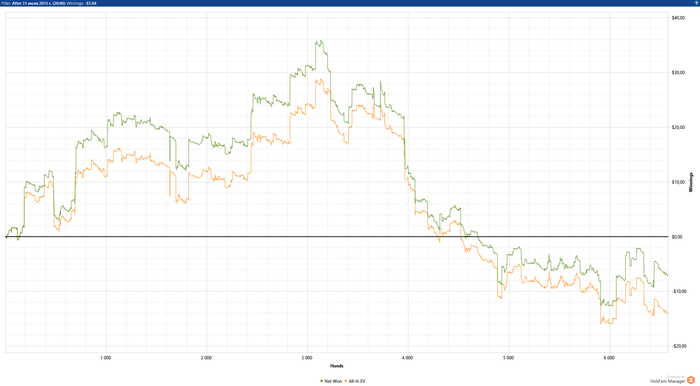This screenshot has width=700, height=386.
Task: Click the Hold'em Manager 2 logo icon
Action: pyautogui.click(x=691, y=380)
